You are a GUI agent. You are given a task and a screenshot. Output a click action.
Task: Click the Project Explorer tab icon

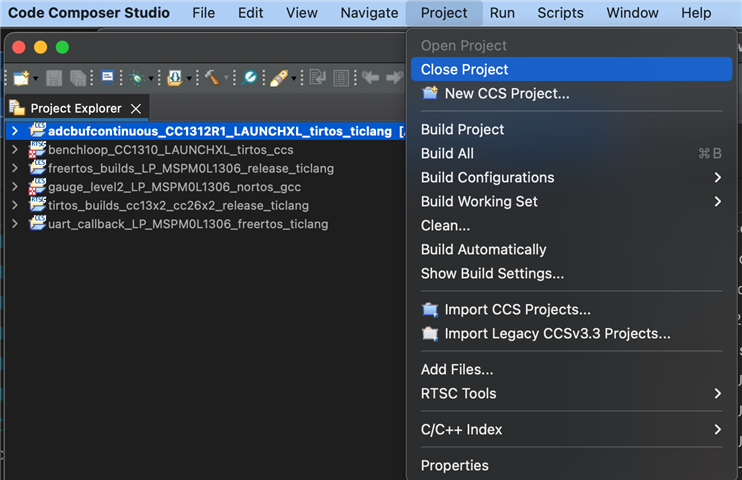coord(17,108)
